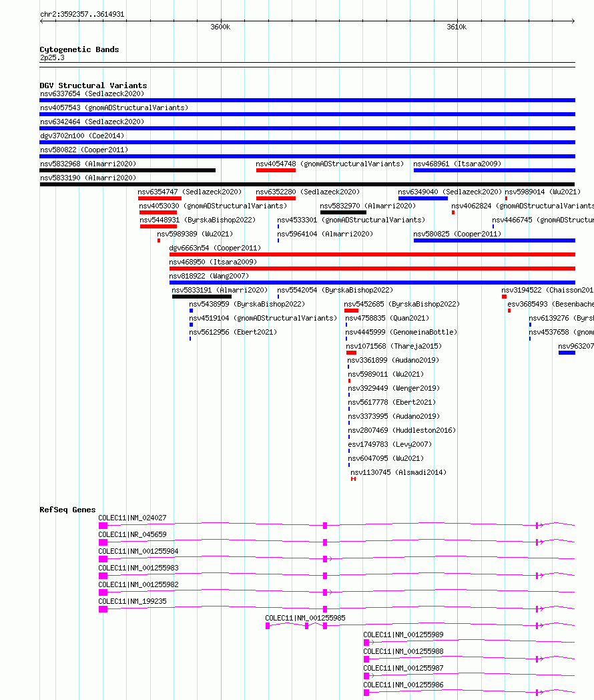
Task: Select the COLEC11|NM_001255985 transcript label
Action: pyautogui.click(x=305, y=618)
